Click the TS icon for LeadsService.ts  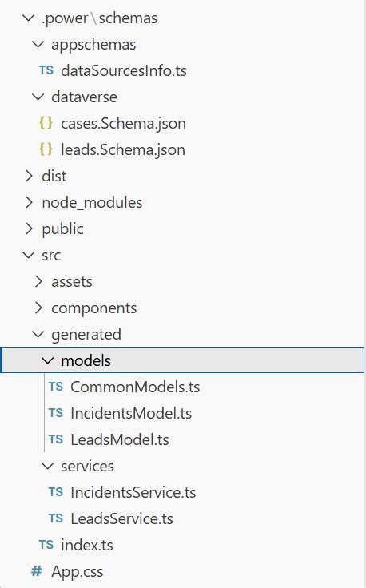[55, 518]
